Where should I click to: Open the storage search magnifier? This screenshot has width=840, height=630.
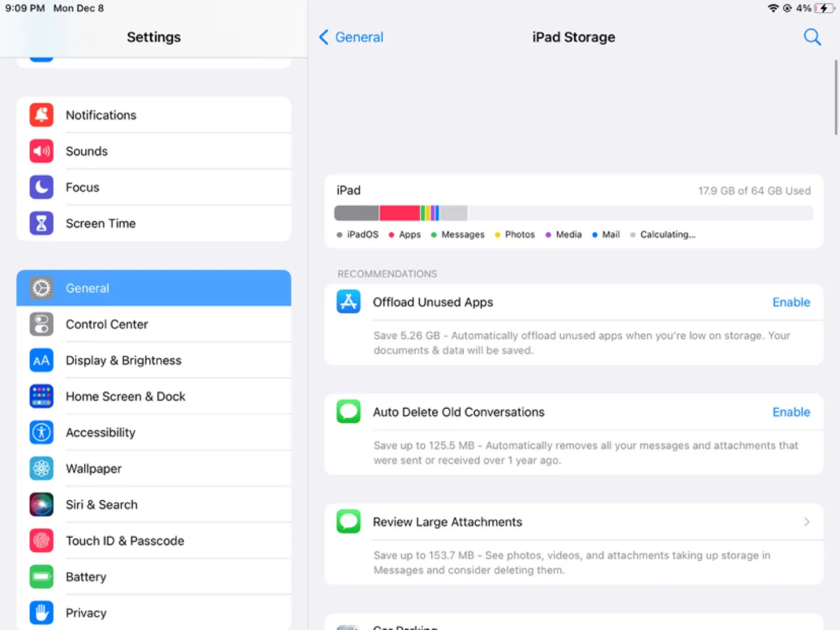(x=812, y=37)
